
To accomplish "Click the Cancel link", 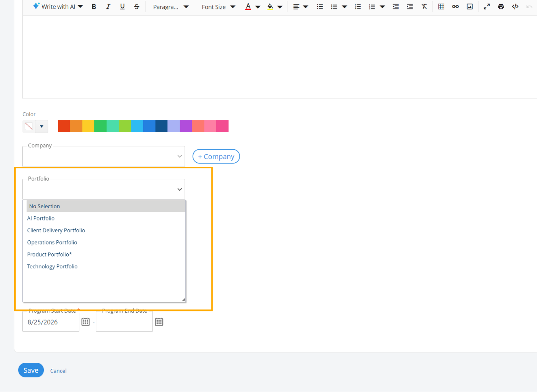I will tap(59, 371).
